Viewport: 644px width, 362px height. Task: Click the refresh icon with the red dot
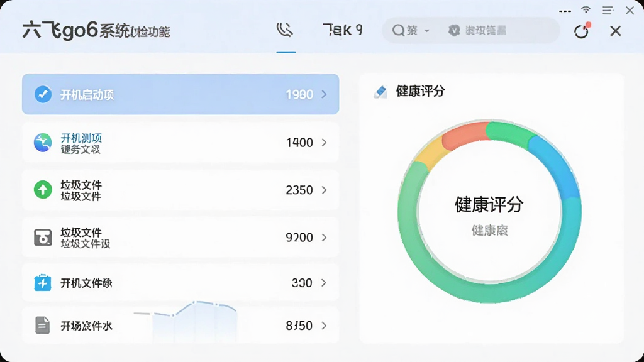[x=582, y=31]
